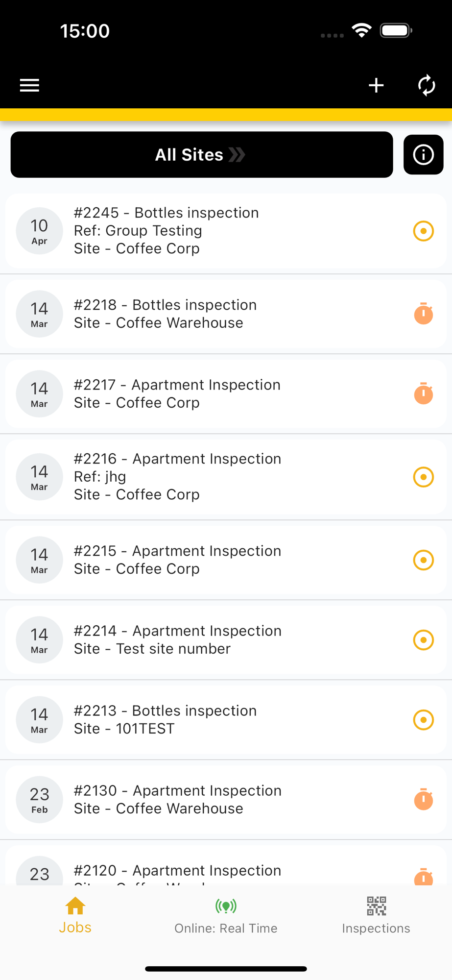
Task: Open the hamburger menu
Action: [29, 85]
